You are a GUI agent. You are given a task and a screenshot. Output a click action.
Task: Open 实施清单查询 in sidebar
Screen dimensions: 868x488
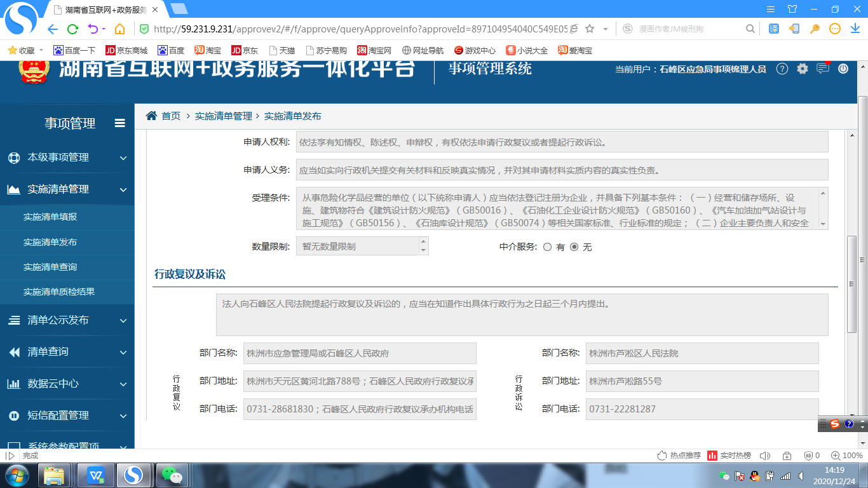pos(50,268)
